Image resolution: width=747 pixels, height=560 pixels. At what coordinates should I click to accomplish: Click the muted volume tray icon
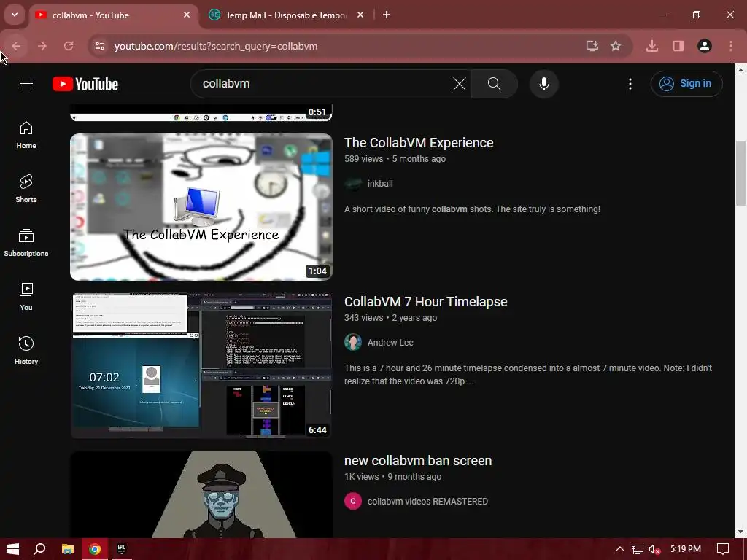pos(654,549)
